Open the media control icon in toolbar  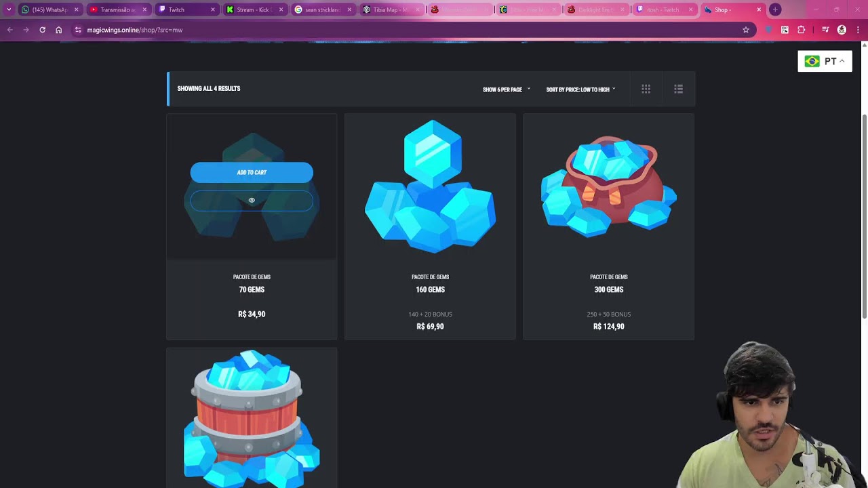(x=825, y=30)
